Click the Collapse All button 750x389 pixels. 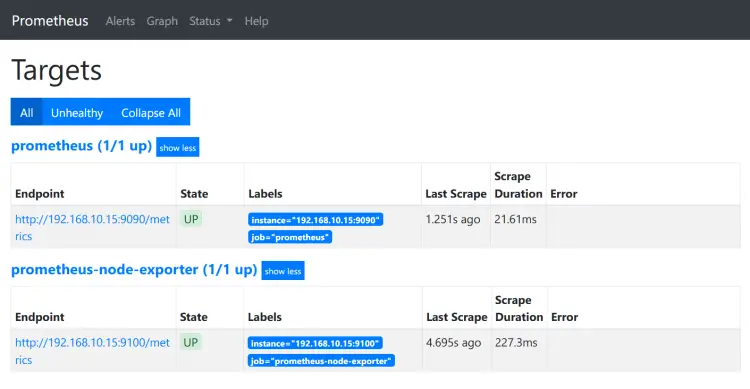coord(151,112)
